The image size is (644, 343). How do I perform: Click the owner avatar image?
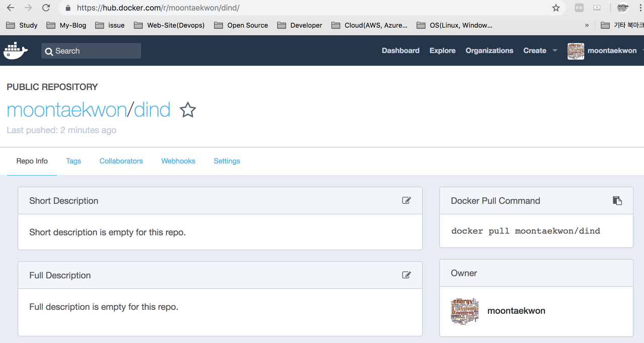coord(464,311)
